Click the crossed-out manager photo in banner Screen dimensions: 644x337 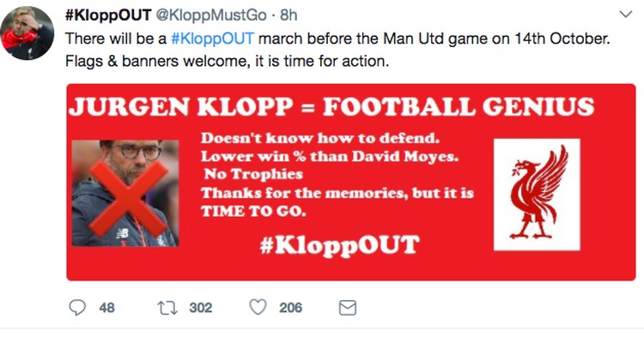pos(125,193)
